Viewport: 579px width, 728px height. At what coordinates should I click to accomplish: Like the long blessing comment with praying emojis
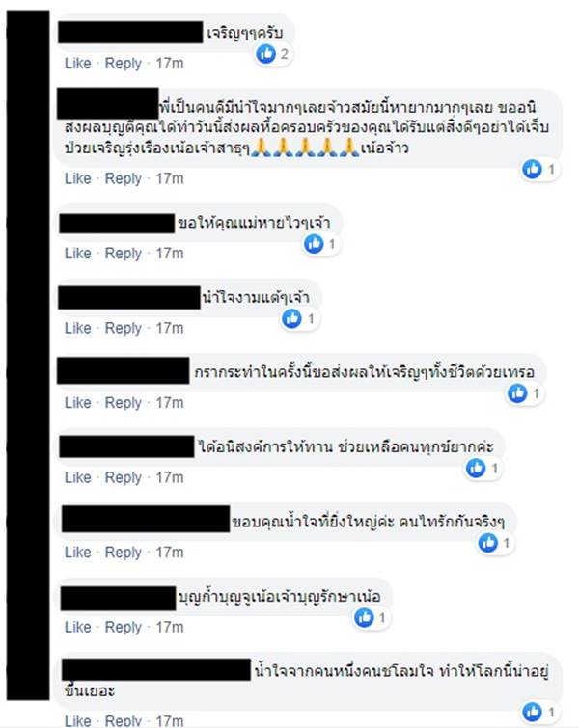77,178
